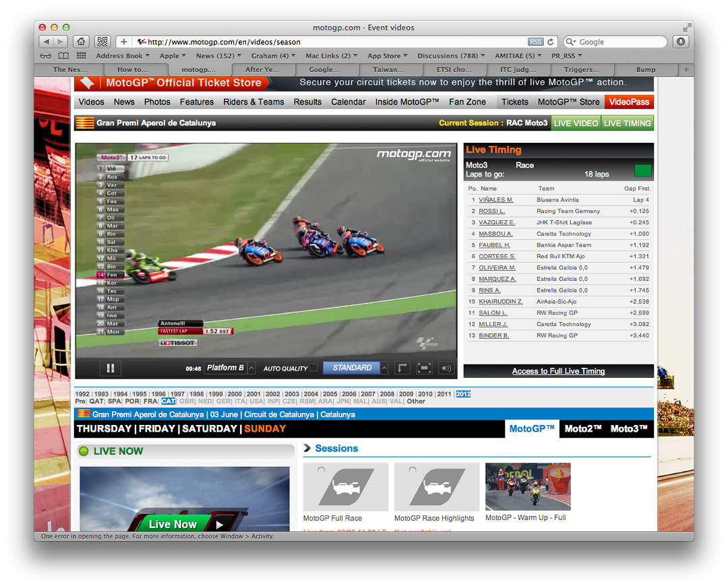Switch to the Taiwan... browser tab
Screen dimensions: 728x588
tap(388, 69)
